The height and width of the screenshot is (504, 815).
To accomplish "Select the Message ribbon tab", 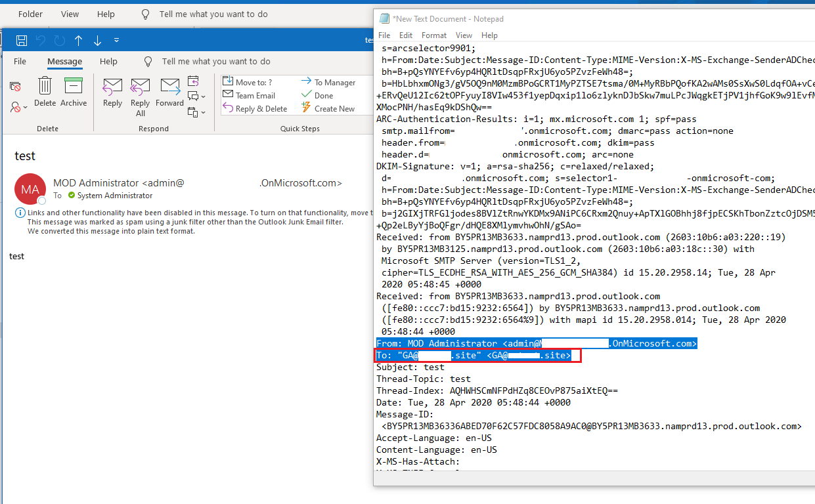I will click(64, 62).
